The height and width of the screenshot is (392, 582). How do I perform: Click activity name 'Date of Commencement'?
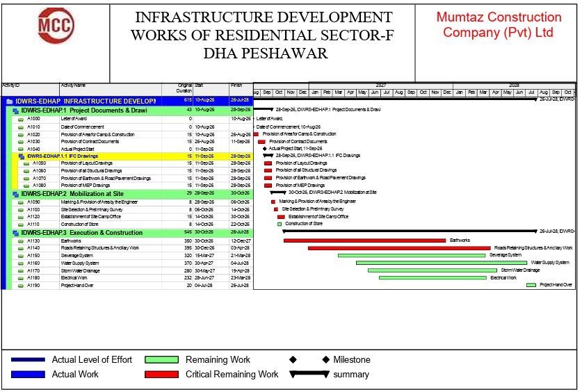coord(83,126)
